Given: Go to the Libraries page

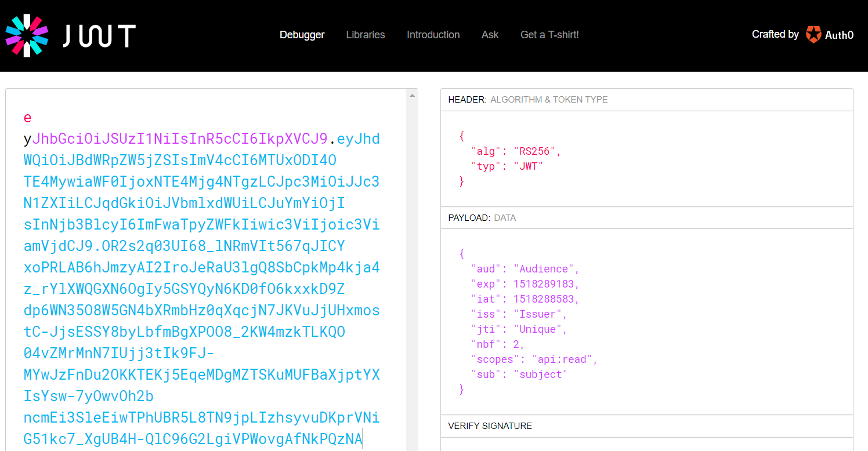Looking at the screenshot, I should pos(365,35).
